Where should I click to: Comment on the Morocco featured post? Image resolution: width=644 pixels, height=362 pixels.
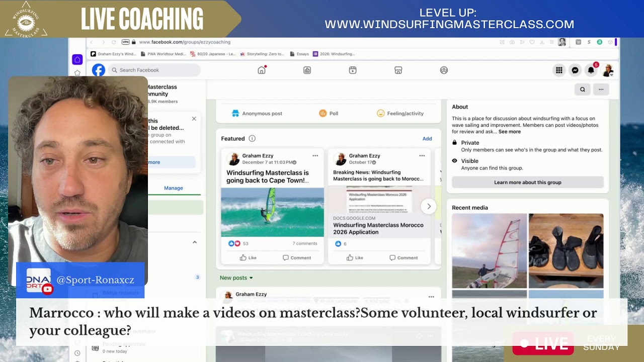pos(404,258)
